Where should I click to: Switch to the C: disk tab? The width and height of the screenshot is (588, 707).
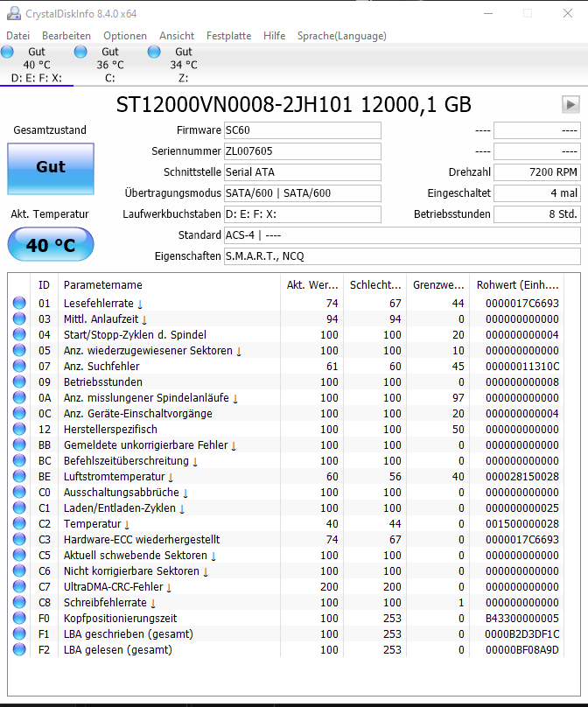tap(110, 65)
